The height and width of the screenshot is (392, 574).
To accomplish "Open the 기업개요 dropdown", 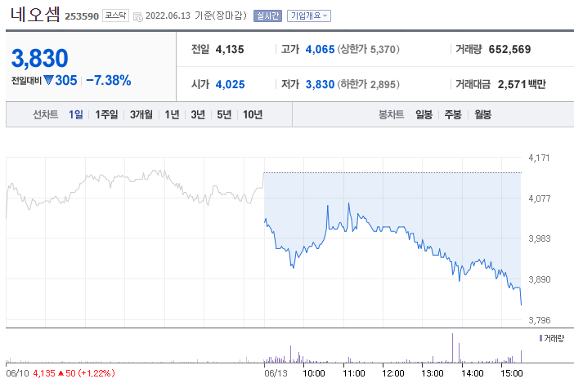I will pyautogui.click(x=309, y=16).
